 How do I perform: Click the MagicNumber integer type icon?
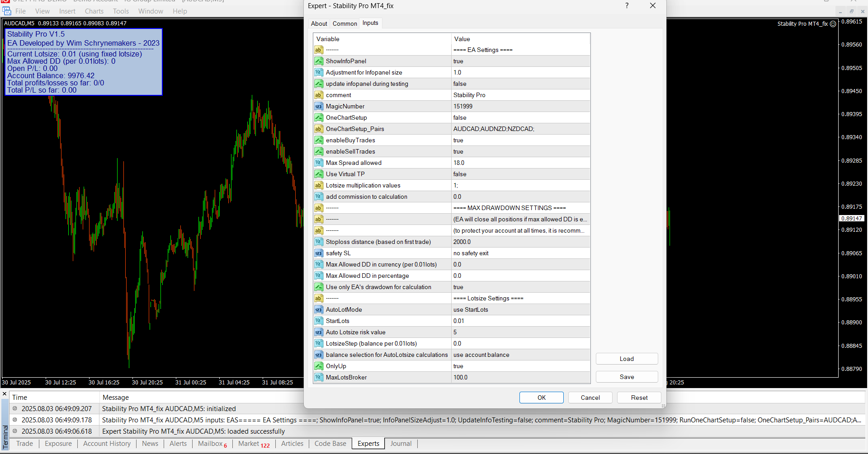(x=319, y=106)
